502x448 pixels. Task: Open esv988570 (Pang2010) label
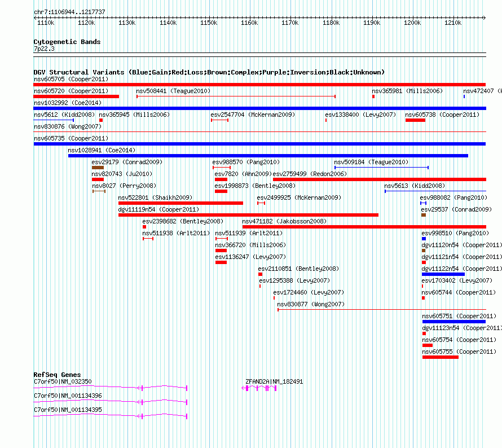(x=246, y=162)
